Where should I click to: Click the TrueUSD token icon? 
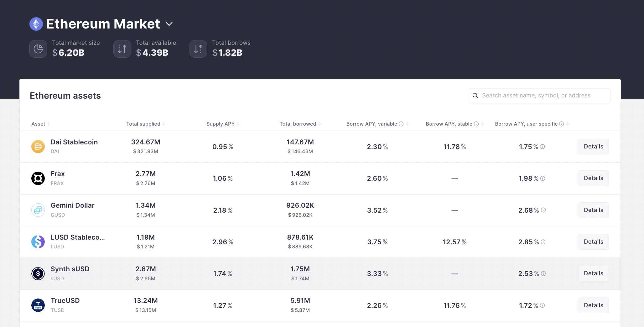(x=38, y=305)
